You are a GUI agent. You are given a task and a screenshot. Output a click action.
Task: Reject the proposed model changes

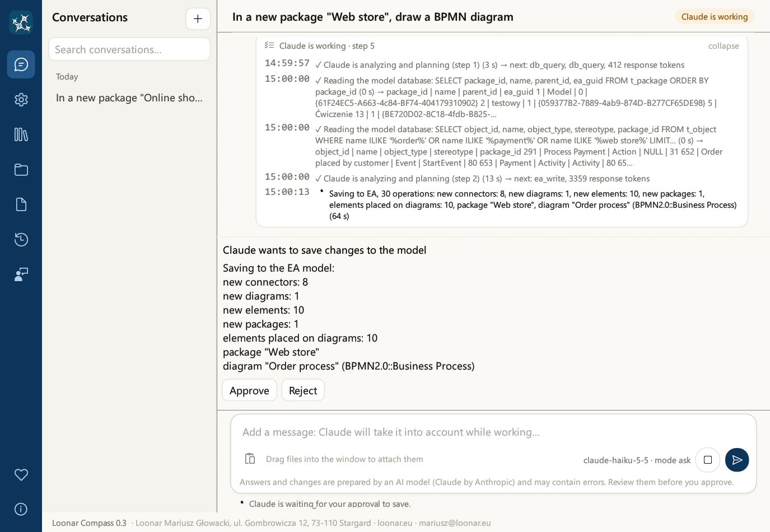(303, 390)
